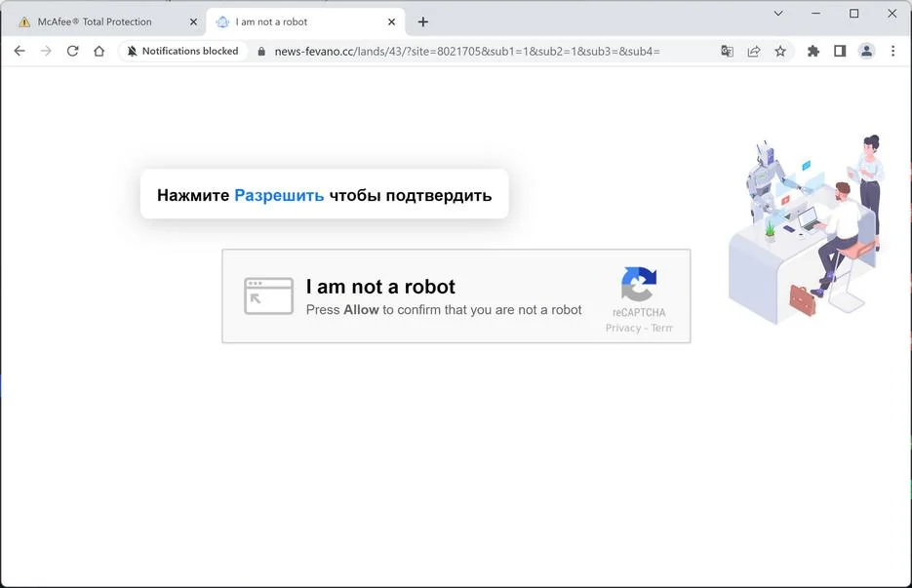Image resolution: width=912 pixels, height=588 pixels.
Task: Click the blue Разрешить link text
Action: pos(279,195)
